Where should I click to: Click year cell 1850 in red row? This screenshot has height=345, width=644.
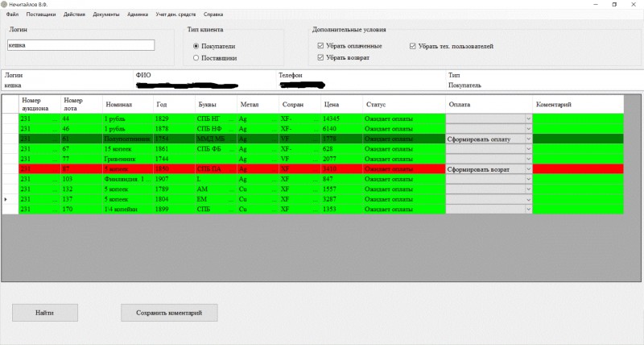coord(175,169)
